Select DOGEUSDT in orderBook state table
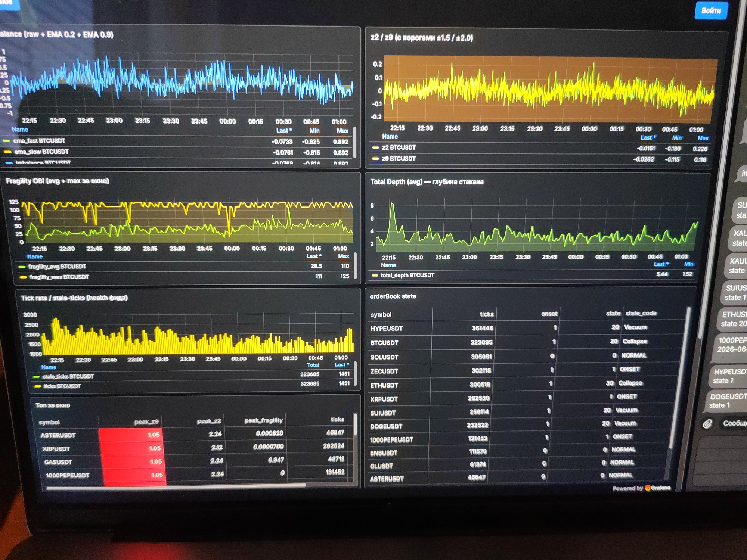The image size is (747, 560). (386, 426)
